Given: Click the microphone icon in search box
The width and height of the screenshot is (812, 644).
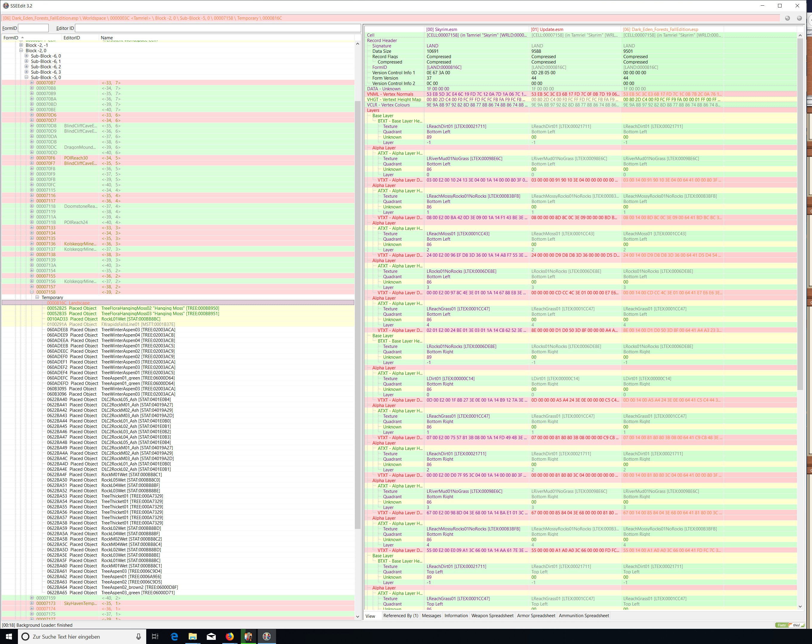Looking at the screenshot, I should click(138, 637).
